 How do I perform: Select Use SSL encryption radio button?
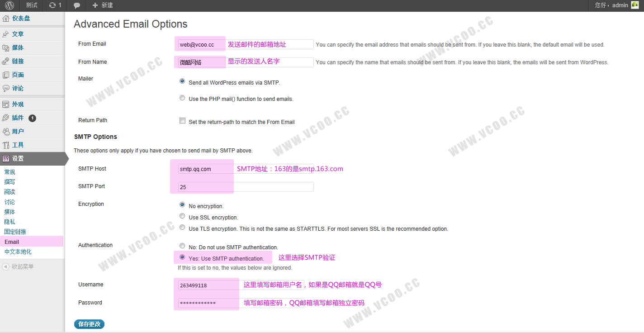(x=182, y=216)
